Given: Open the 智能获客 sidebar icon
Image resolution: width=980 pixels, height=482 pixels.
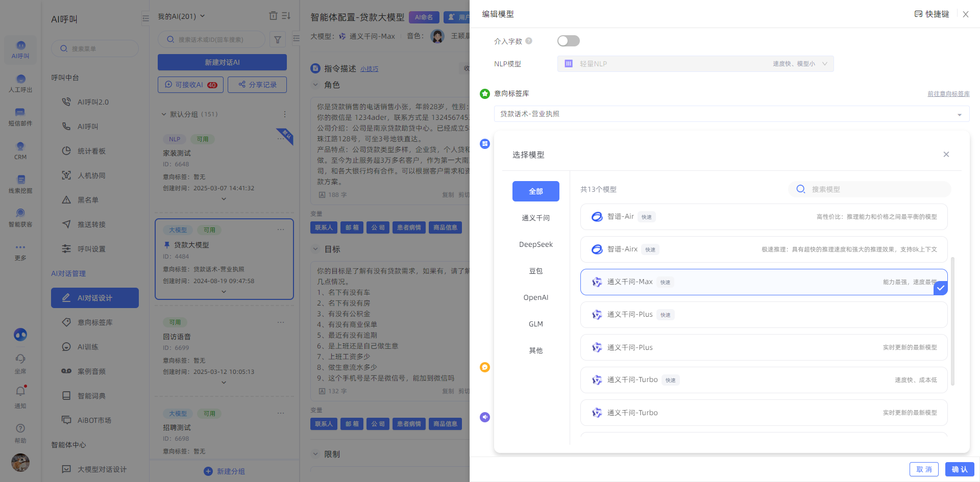Looking at the screenshot, I should tap(20, 213).
